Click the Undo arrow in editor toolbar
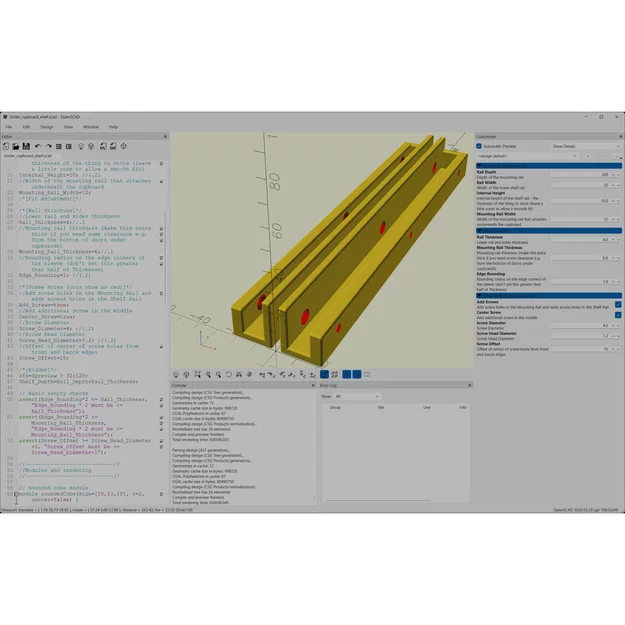Viewport: 625px width, 625px height. point(38,146)
